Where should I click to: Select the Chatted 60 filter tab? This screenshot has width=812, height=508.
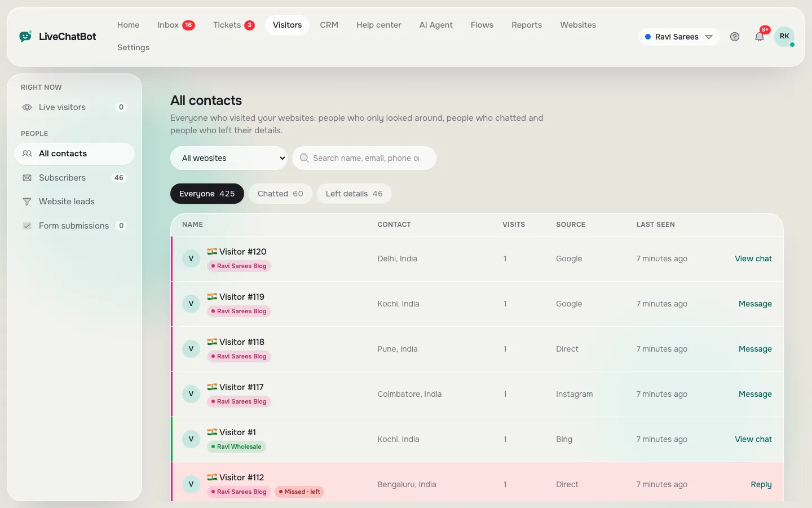coord(280,194)
